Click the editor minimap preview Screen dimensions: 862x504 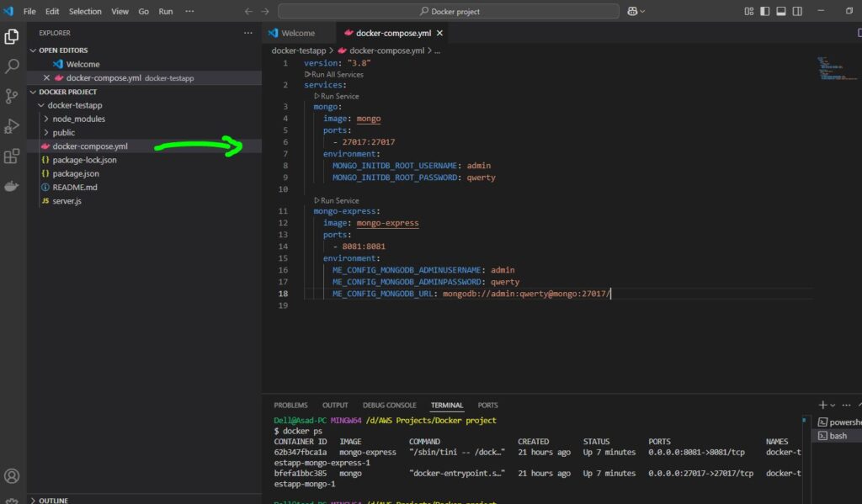(x=837, y=69)
